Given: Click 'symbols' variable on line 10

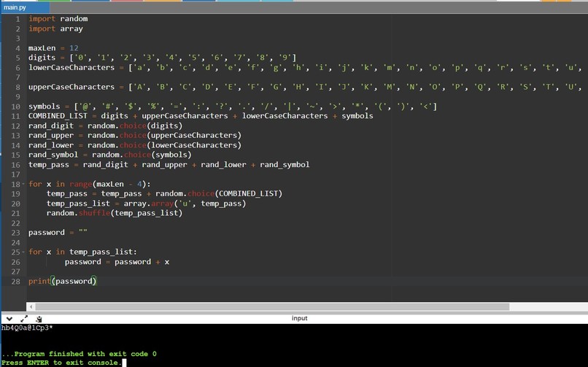Looking at the screenshot, I should tap(45, 107).
